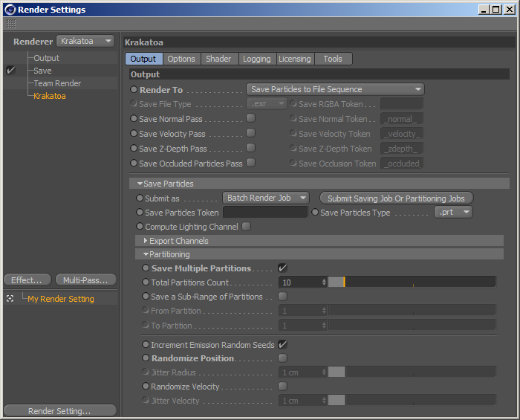Select Save in the renderer tree
The width and height of the screenshot is (520, 420).
pyautogui.click(x=42, y=71)
